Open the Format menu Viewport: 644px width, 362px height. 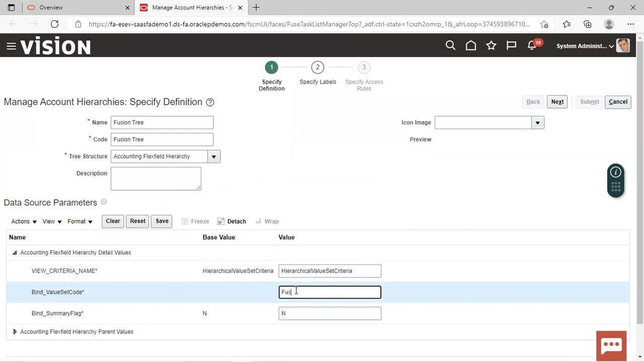coord(80,221)
